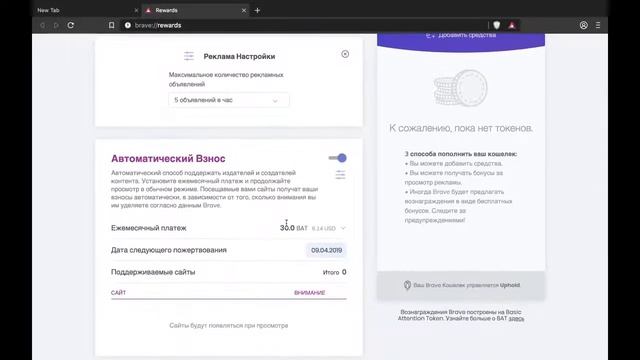Click the ВНИМАНИЕ column header

pyautogui.click(x=309, y=293)
